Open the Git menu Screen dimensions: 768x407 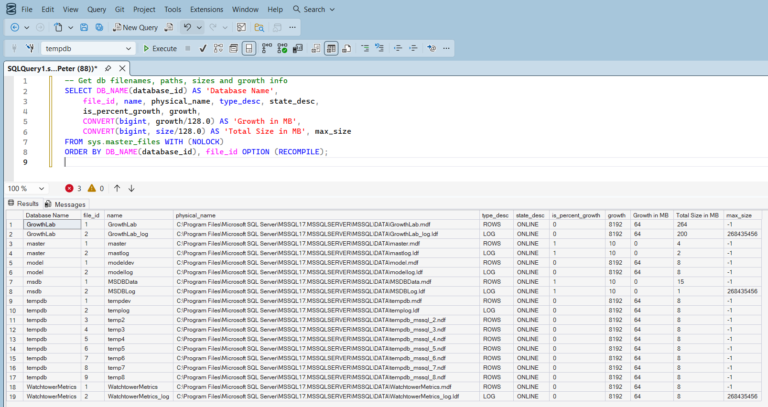120,9
